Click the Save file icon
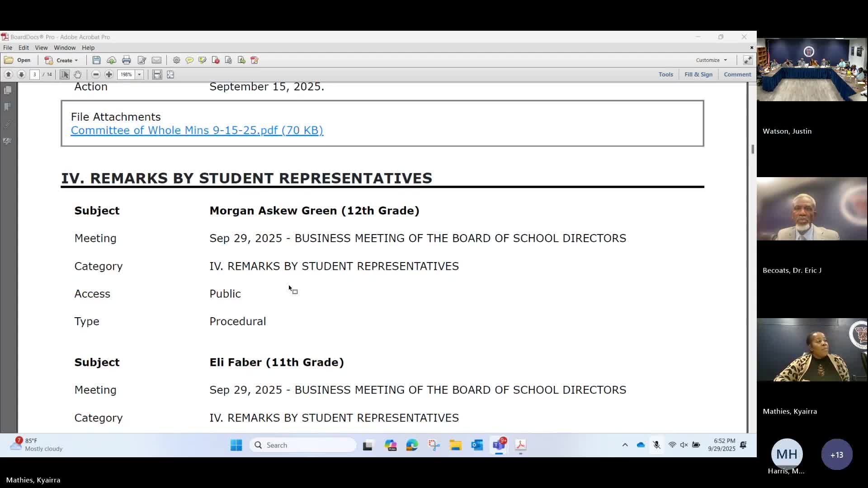 click(x=96, y=60)
